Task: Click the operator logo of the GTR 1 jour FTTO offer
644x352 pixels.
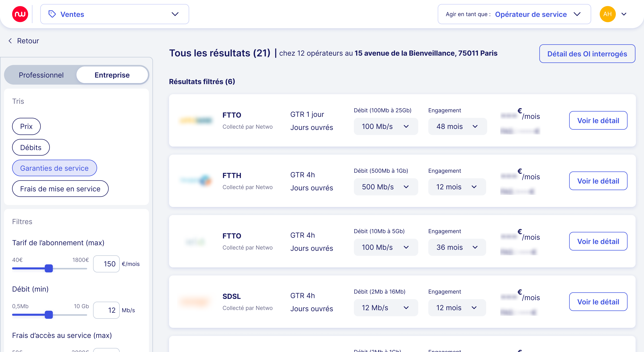Action: click(196, 121)
